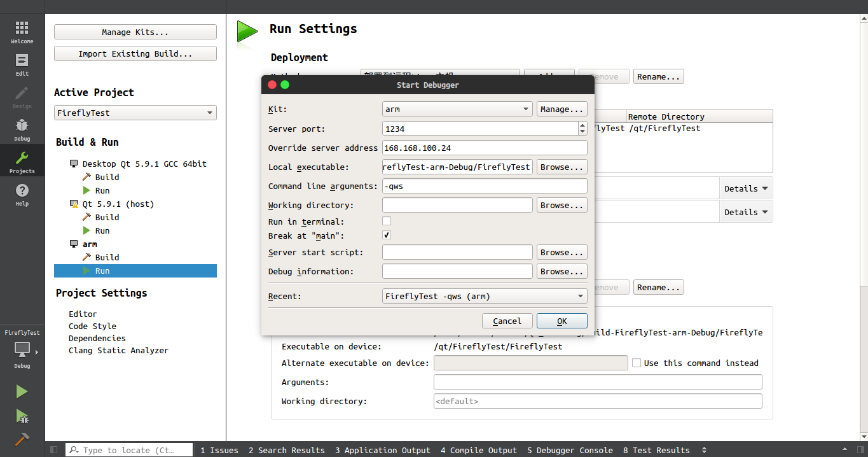868x457 pixels.
Task: Click the red close dot on Start Debugger
Action: [272, 85]
